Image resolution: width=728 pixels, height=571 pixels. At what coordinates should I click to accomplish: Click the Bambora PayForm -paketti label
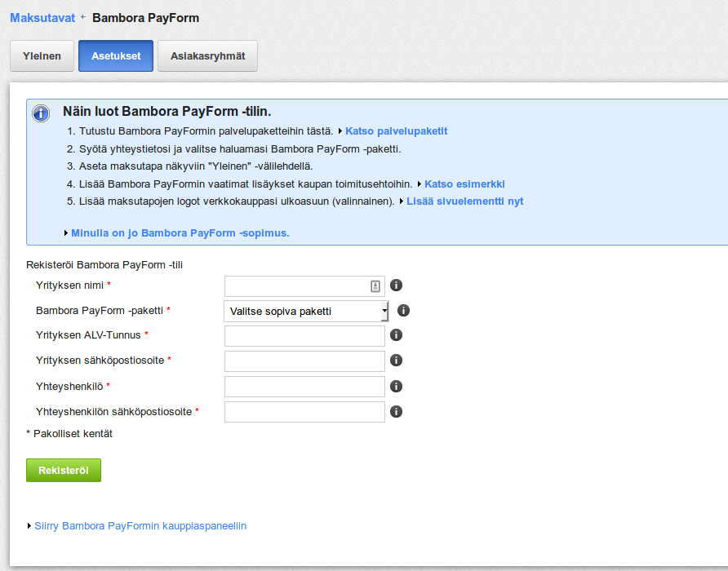100,311
